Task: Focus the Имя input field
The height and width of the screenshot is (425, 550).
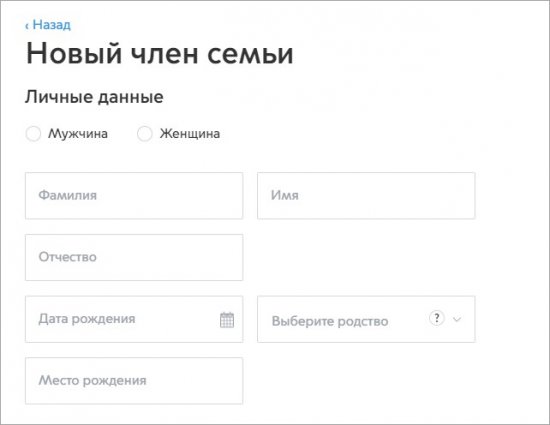Action: [366, 196]
